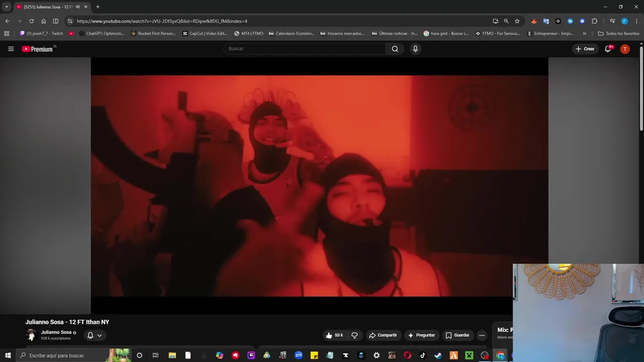Image resolution: width=644 pixels, height=362 pixels.
Task: Focus the Buscar search field
Action: click(304, 49)
